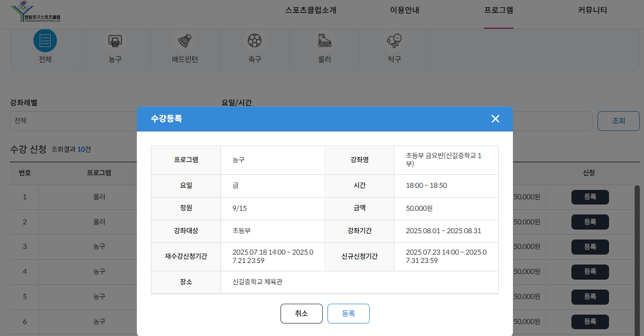Select the 롤러 roller skate icon

pos(324,41)
